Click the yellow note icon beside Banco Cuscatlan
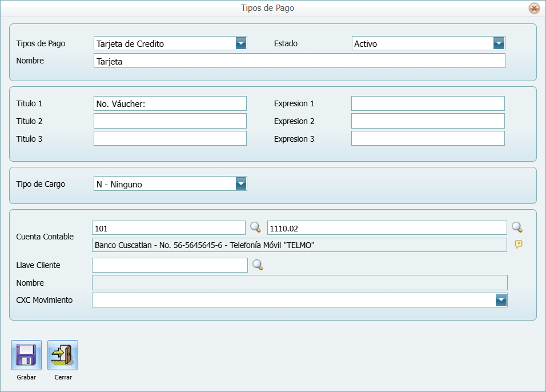This screenshot has height=392, width=546. pos(518,245)
